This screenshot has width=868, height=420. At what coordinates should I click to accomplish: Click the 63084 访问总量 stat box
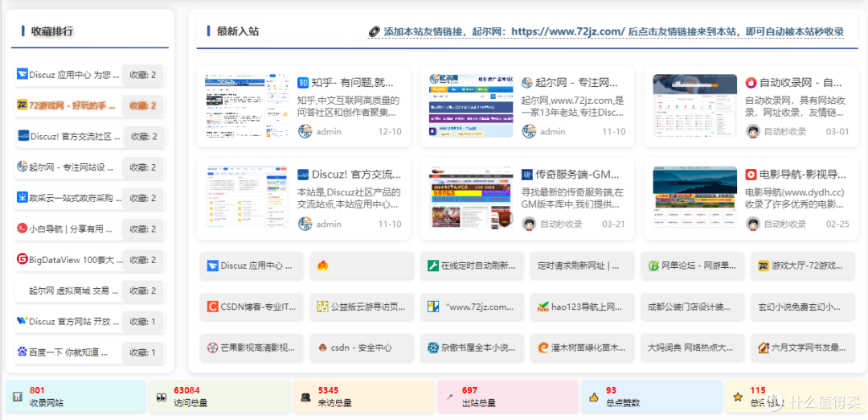tap(219, 397)
